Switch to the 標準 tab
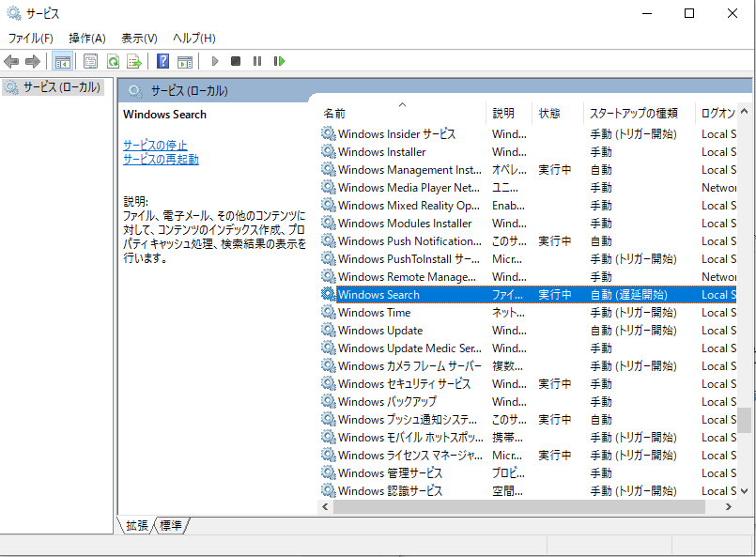 tap(169, 527)
